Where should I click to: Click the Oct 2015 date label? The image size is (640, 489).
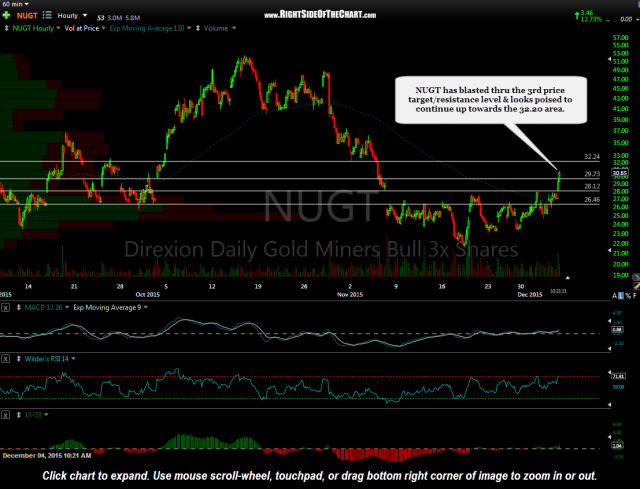[148, 295]
